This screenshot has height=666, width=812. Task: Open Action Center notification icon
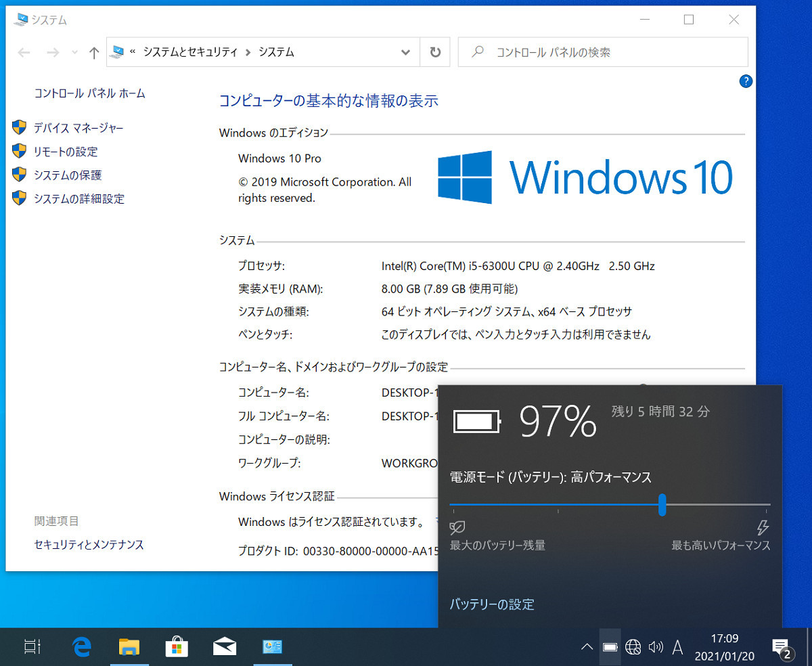(782, 648)
